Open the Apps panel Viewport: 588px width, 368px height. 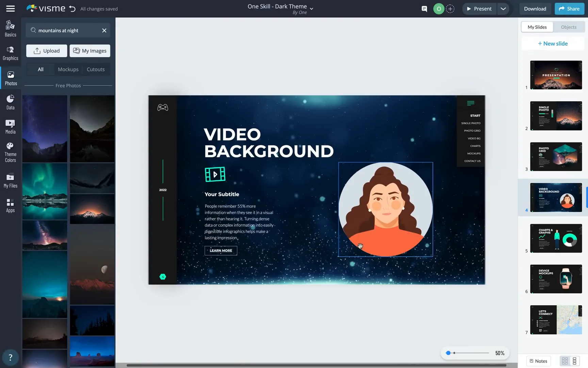coord(10,205)
